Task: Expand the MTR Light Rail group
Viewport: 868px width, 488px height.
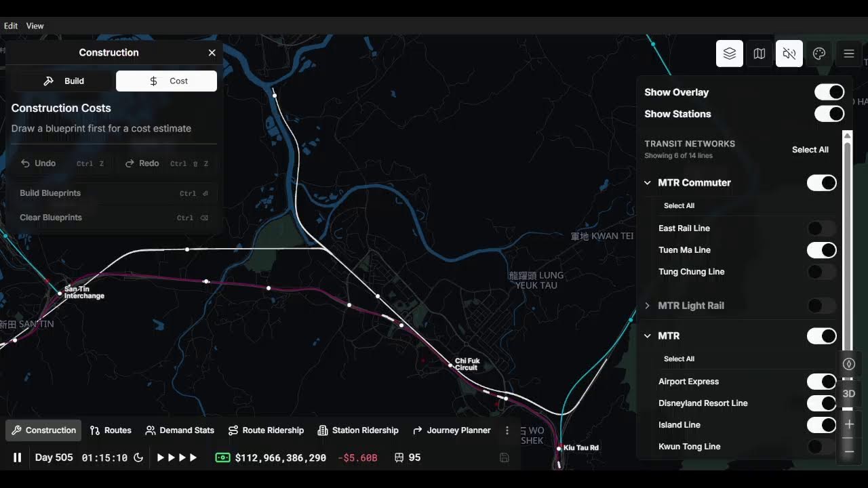Action: 647,306
